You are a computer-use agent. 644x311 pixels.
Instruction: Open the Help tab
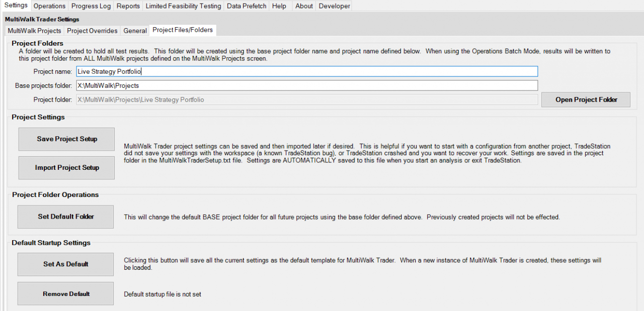click(x=279, y=6)
